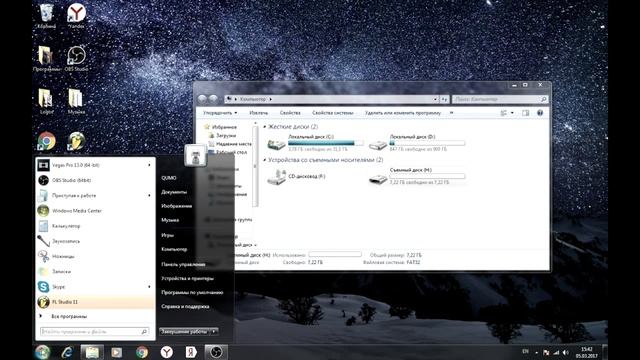This screenshot has height=360, width=640.
Task: Click the Explorer back navigation arrow
Action: [x=202, y=99]
